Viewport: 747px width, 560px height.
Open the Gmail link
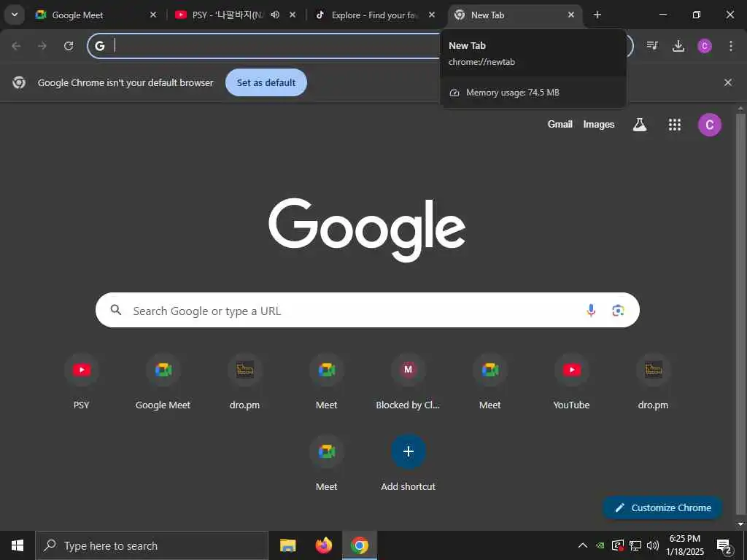point(560,124)
